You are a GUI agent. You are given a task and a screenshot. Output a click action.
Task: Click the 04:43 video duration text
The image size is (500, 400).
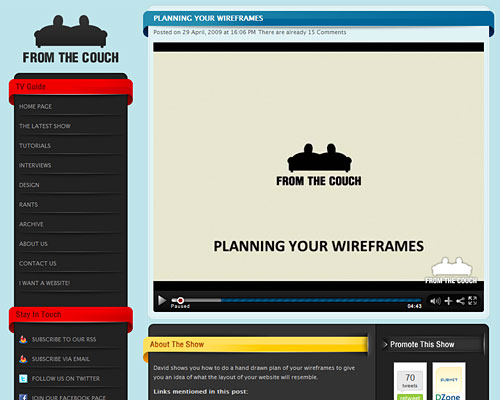tap(414, 306)
